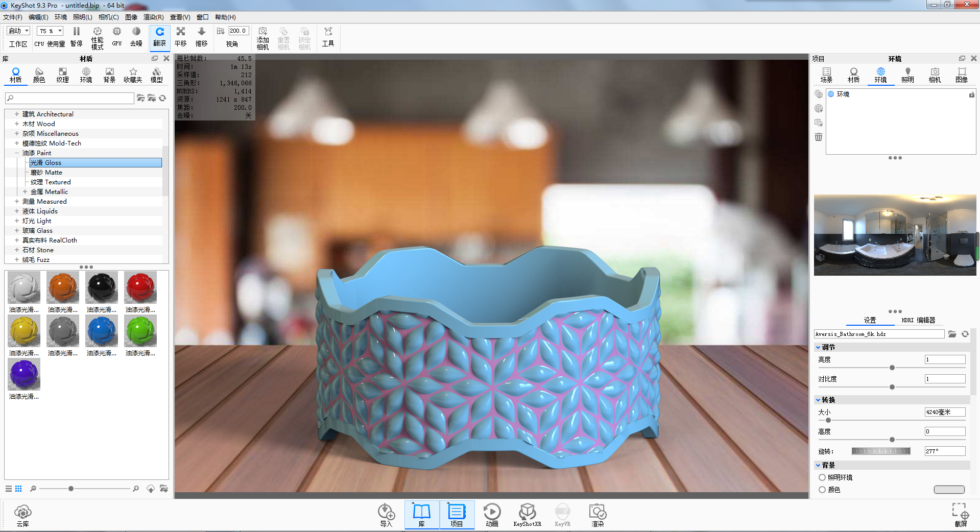
Task: Switch library to list view icon
Action: tap(9, 489)
